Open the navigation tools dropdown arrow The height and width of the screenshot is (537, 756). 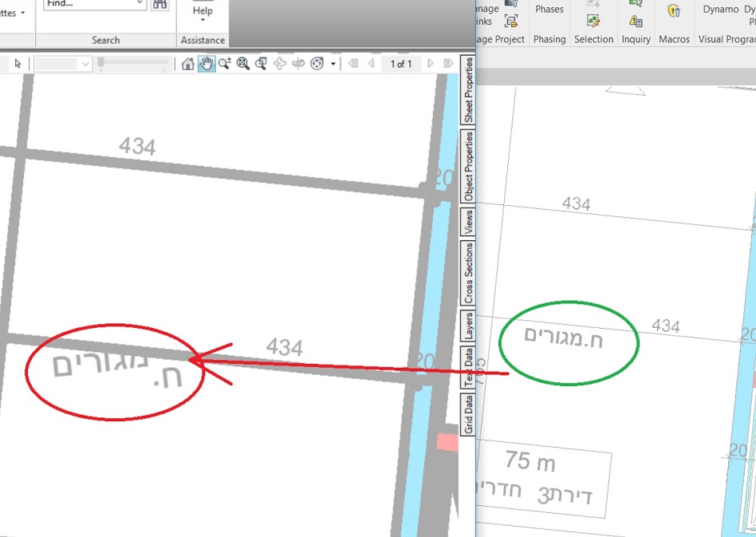(x=331, y=63)
